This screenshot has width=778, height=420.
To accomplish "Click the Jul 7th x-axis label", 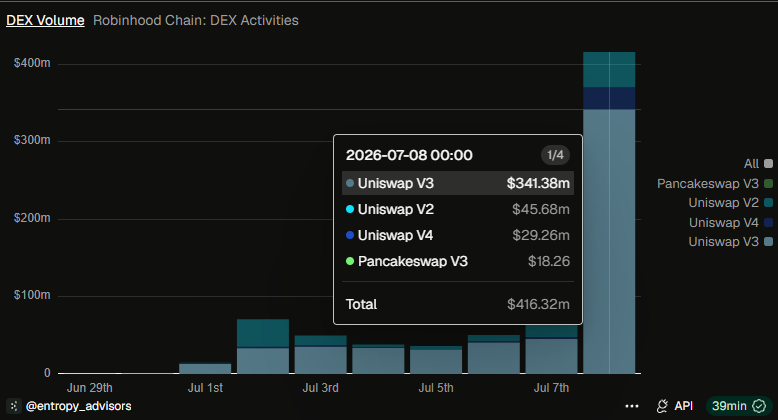I will 551,388.
